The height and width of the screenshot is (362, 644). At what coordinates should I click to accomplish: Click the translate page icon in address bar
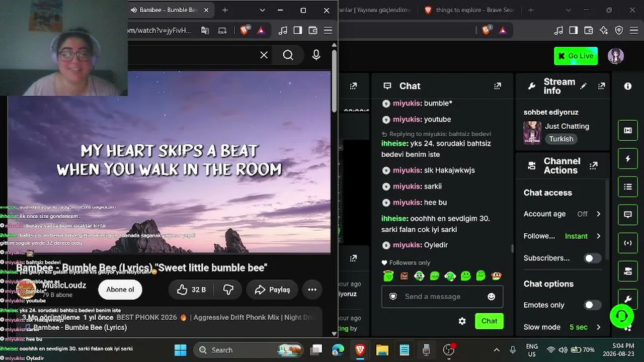point(205,31)
